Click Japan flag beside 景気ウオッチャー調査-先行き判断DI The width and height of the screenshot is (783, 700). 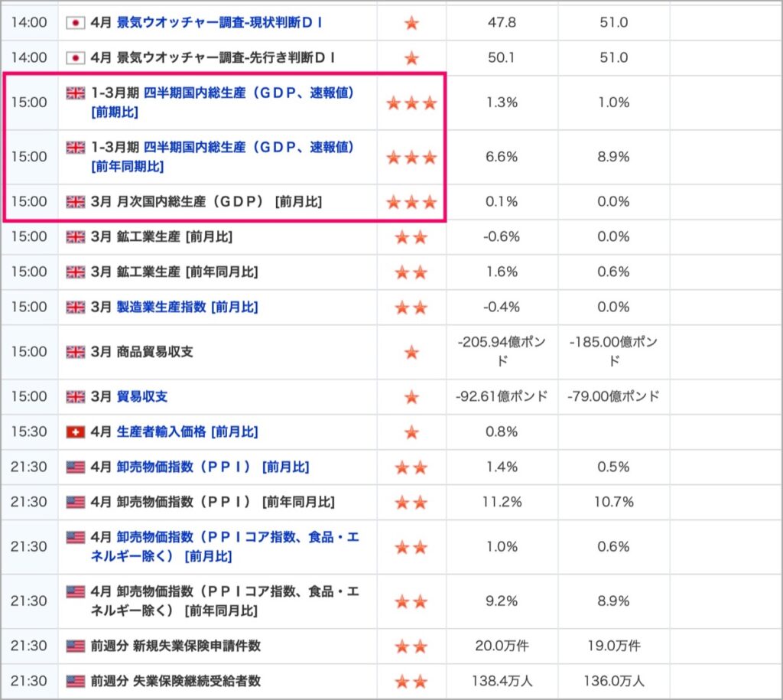[x=76, y=58]
